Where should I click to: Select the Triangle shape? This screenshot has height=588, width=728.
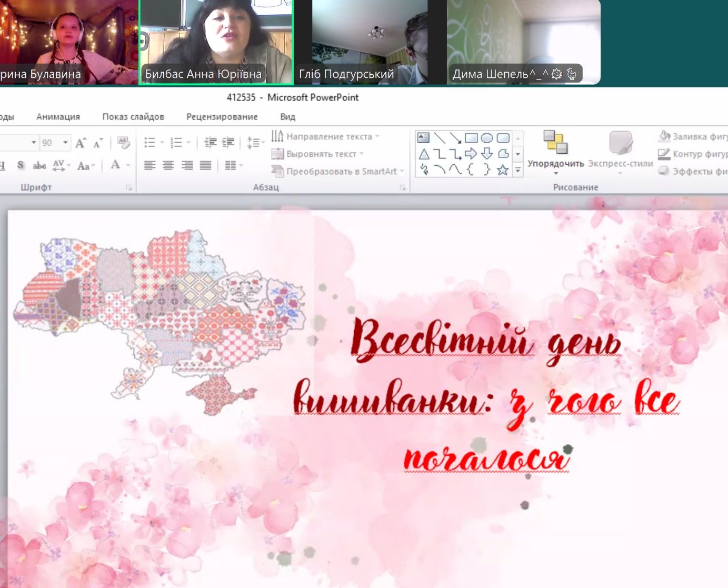coord(424,154)
